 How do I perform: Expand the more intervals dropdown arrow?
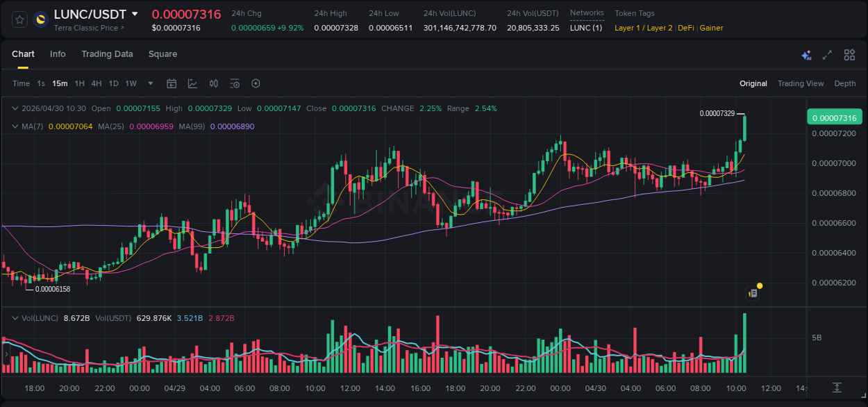tap(151, 83)
